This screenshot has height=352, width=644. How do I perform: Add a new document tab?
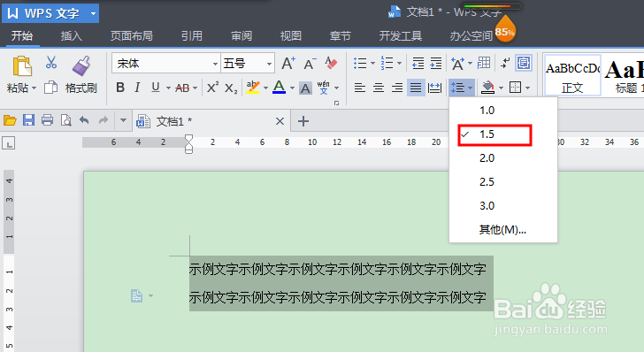(303, 121)
